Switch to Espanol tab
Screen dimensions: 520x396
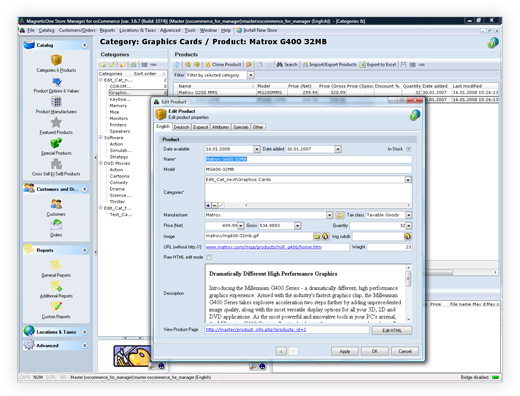tap(201, 127)
